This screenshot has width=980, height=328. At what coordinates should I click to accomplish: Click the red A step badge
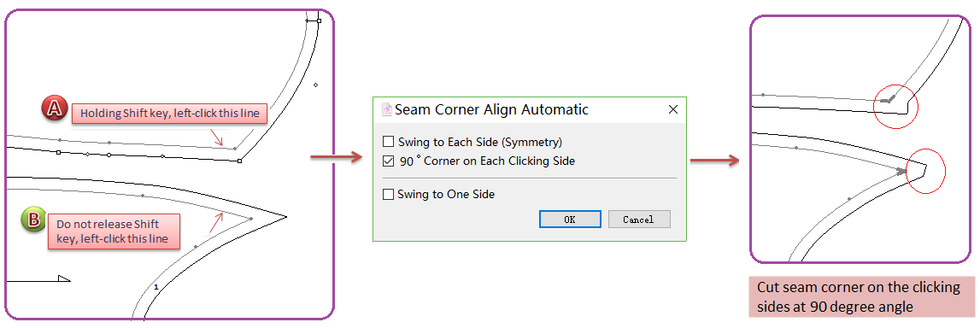(x=56, y=109)
